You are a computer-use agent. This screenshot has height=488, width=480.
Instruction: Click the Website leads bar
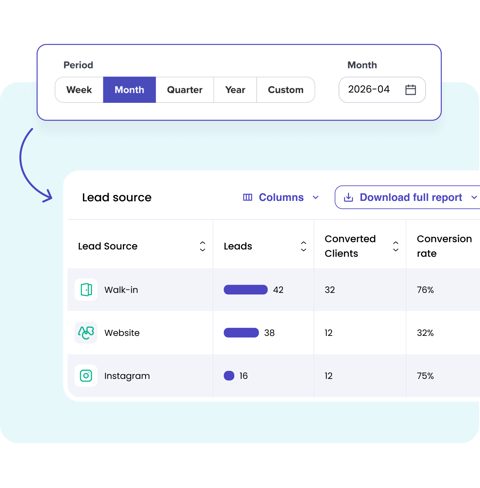click(241, 333)
